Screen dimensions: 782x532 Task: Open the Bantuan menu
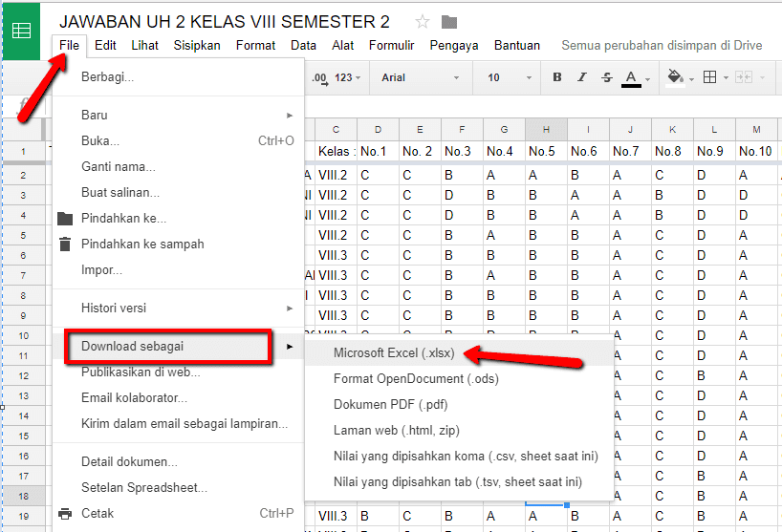pos(516,45)
